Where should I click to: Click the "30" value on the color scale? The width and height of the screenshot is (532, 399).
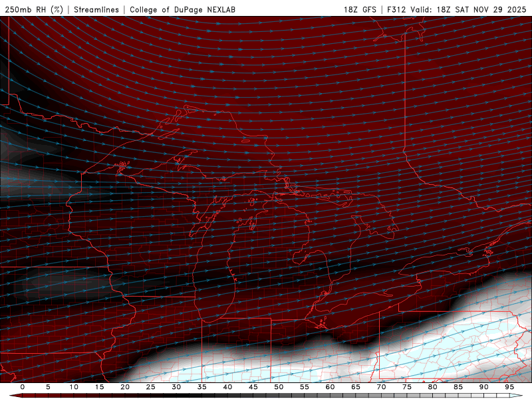point(176,387)
